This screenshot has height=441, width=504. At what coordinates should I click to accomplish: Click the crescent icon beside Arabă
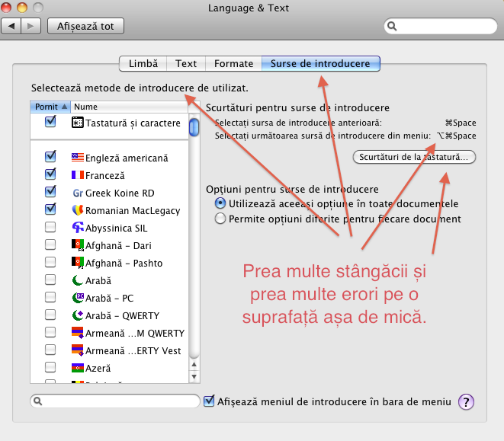[x=78, y=280]
